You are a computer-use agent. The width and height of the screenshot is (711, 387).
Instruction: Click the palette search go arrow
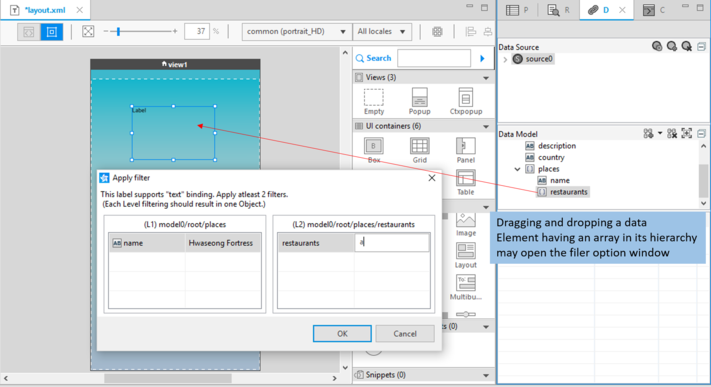(x=482, y=58)
